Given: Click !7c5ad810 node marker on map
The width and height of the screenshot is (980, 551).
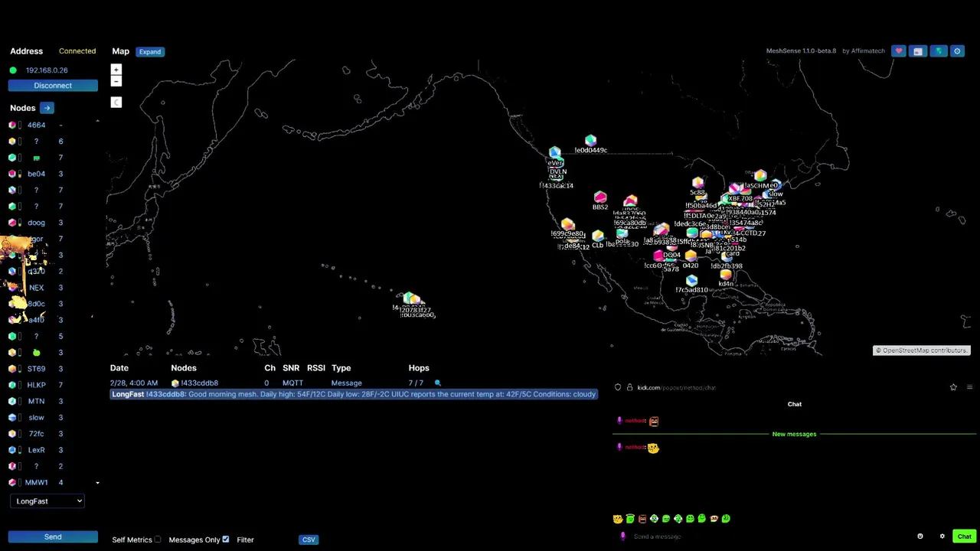Looking at the screenshot, I should coord(692,281).
